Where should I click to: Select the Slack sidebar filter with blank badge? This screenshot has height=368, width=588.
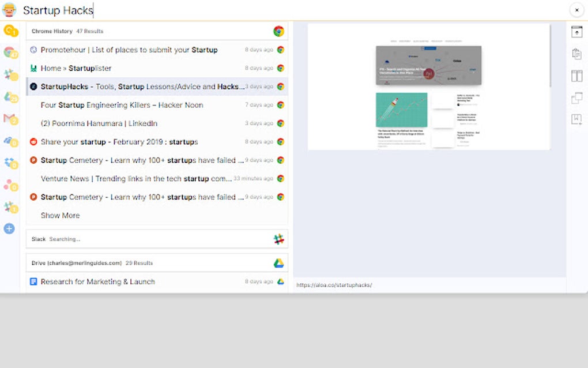10,74
